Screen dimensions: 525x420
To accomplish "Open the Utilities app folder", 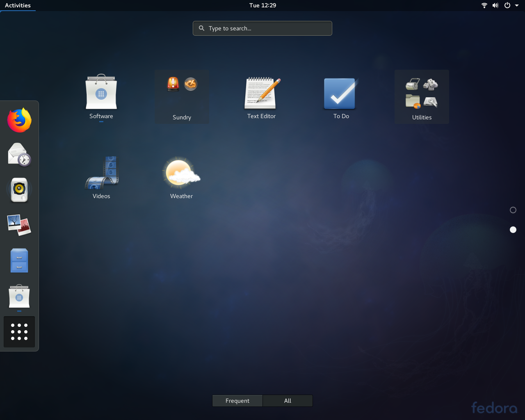I will [x=422, y=97].
